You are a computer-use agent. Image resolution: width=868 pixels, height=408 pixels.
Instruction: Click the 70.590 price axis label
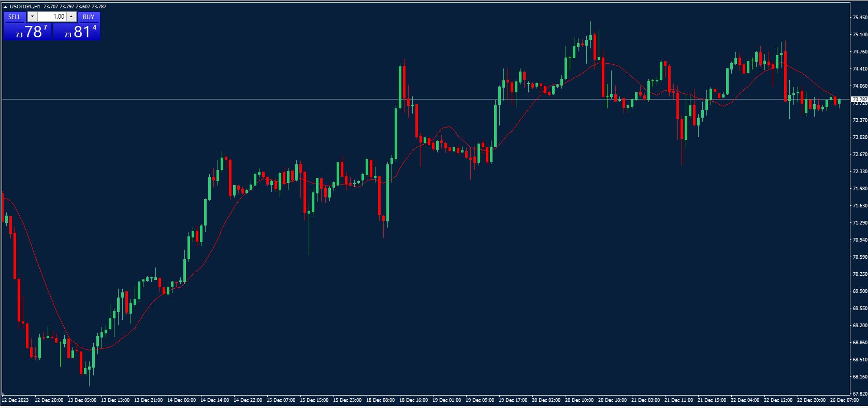[x=860, y=257]
